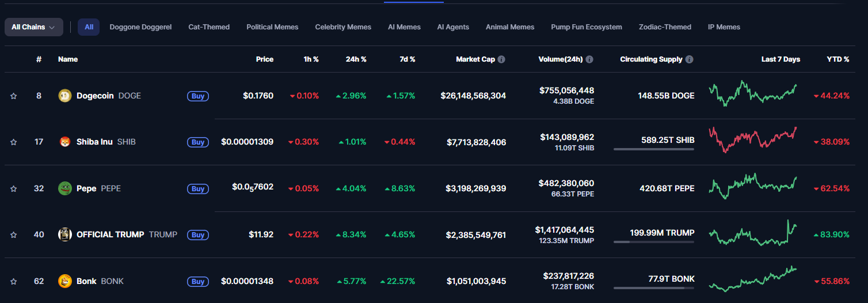Screen dimensions: 868x303
Task: Click Buy next to Shiba Inu
Action: pos(198,142)
